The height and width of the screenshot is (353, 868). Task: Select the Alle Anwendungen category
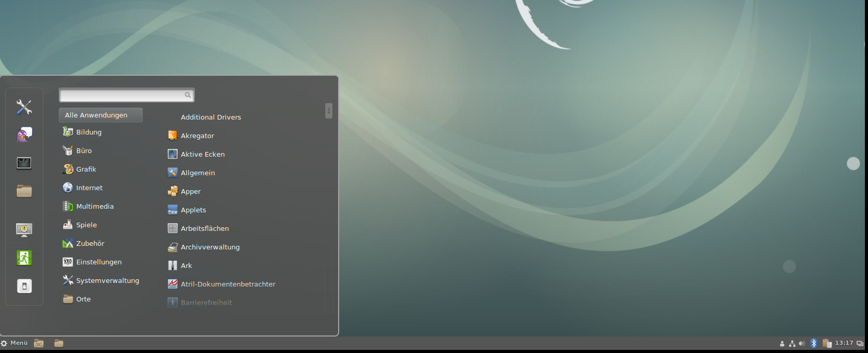click(101, 115)
